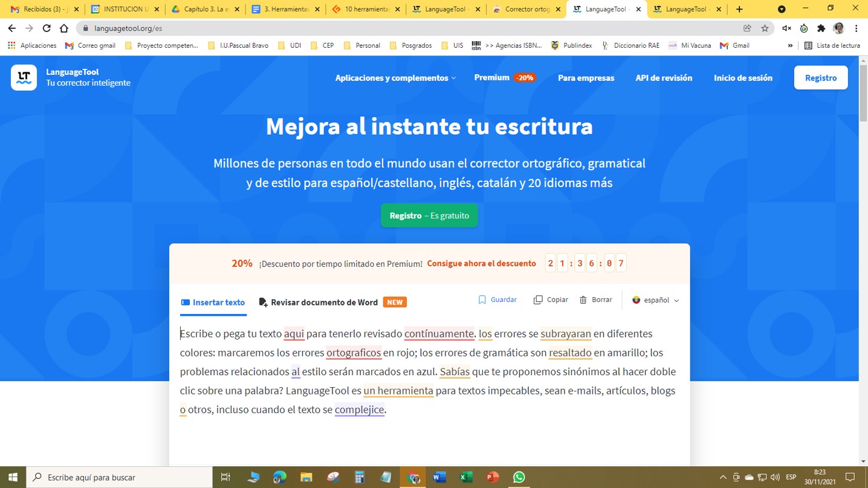Viewport: 868px width, 488px height.
Task: Open WhatsApp from the taskbar
Action: pos(519,477)
